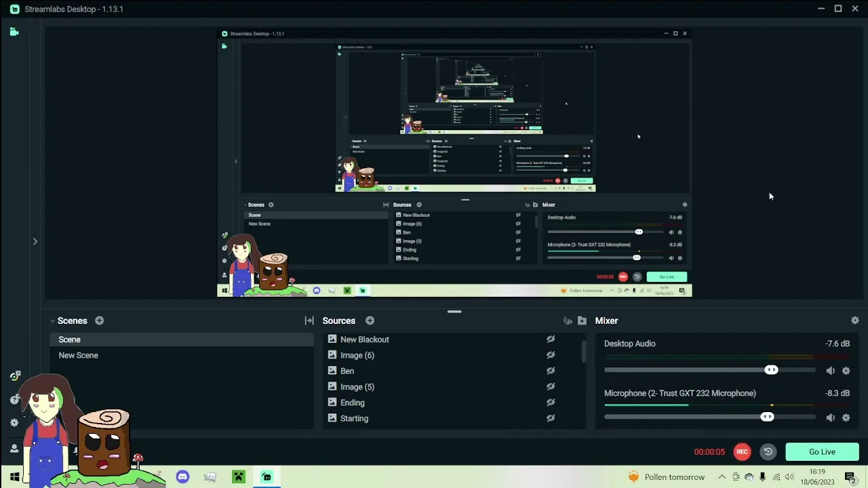
Task: Open Desktop Audio settings gear
Action: 846,371
